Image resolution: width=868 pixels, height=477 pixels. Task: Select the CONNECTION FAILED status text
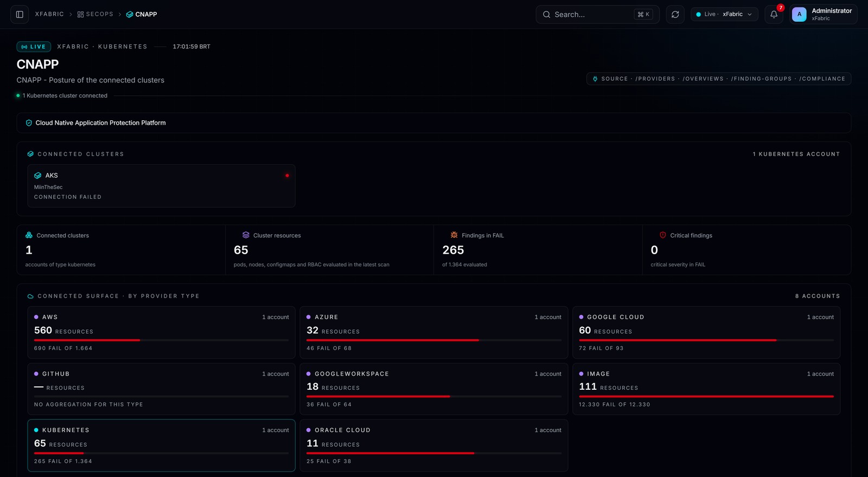coord(68,197)
